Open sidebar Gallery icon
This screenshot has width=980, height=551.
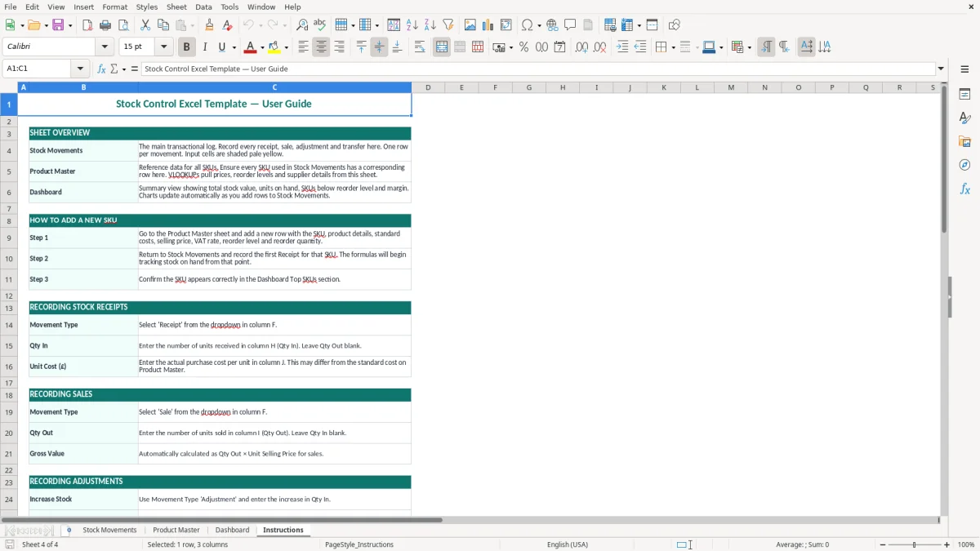(964, 141)
